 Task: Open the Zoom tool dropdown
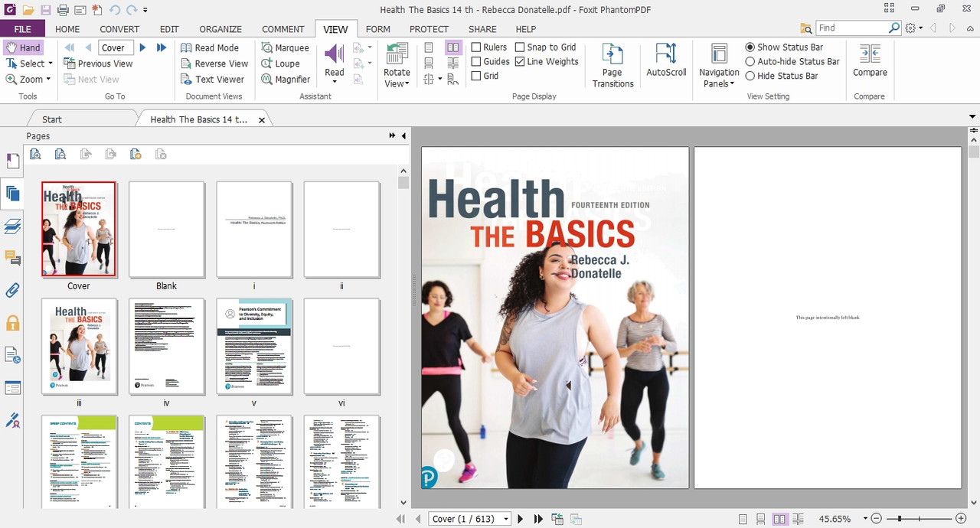point(48,79)
